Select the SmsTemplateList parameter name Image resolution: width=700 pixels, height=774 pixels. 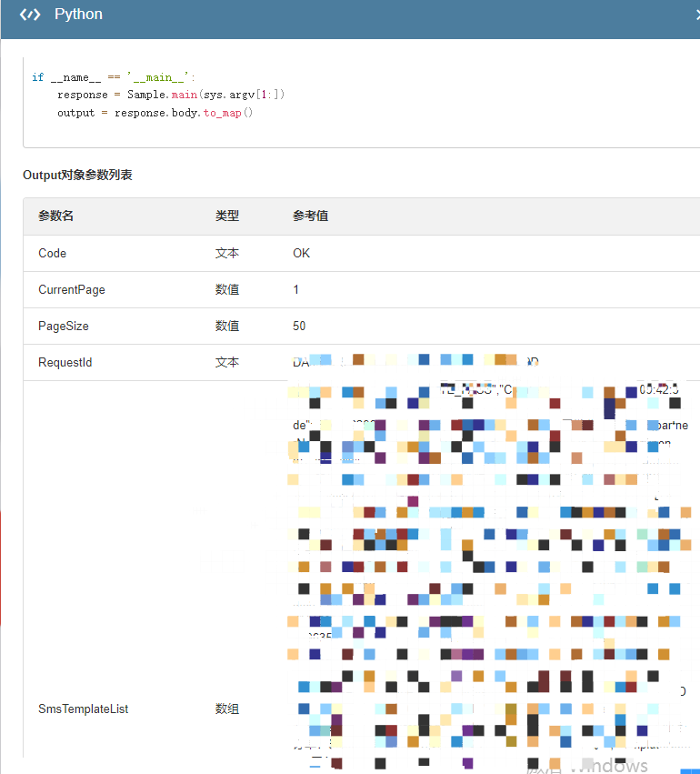tap(83, 709)
